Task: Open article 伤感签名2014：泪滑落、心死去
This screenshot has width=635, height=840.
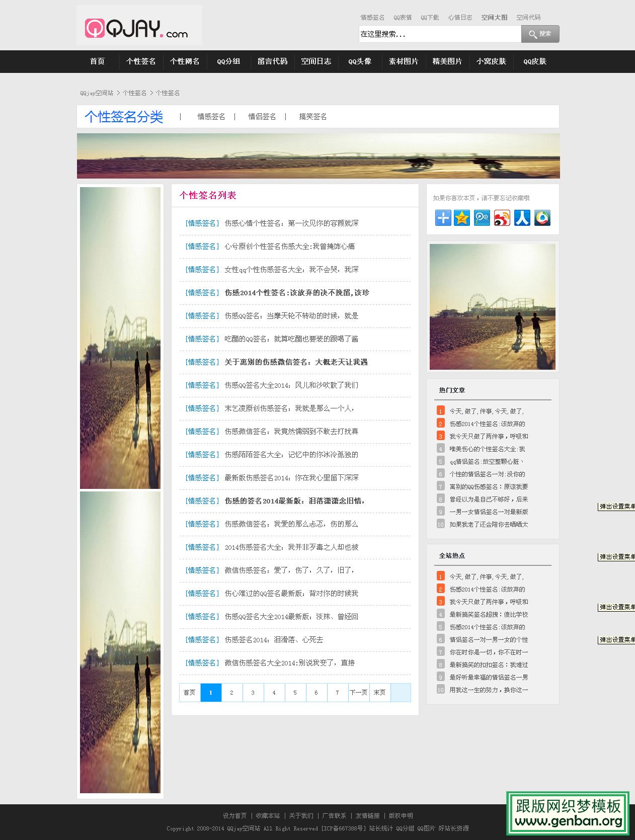Action: tap(274, 640)
